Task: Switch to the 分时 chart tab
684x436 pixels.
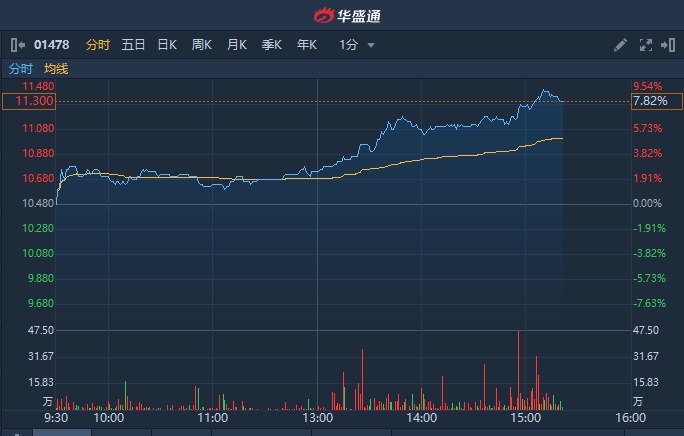Action: 97,45
